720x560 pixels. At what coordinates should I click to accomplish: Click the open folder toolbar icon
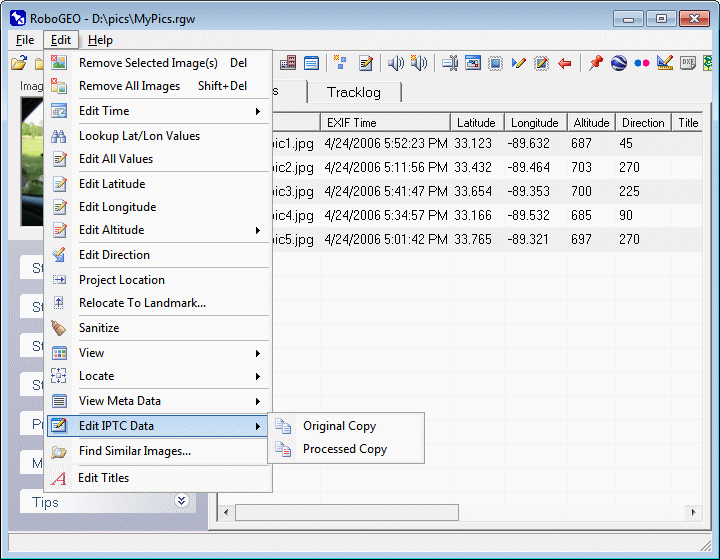click(x=19, y=63)
